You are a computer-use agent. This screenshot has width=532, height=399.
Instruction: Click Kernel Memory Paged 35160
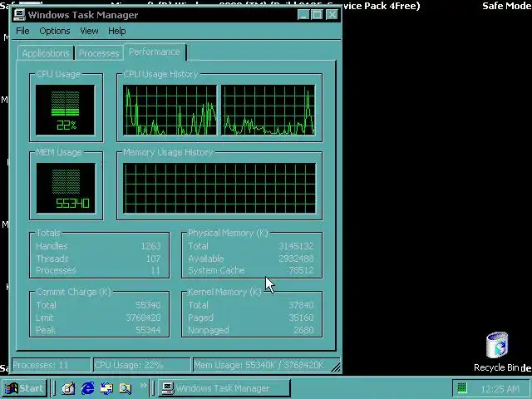click(301, 318)
